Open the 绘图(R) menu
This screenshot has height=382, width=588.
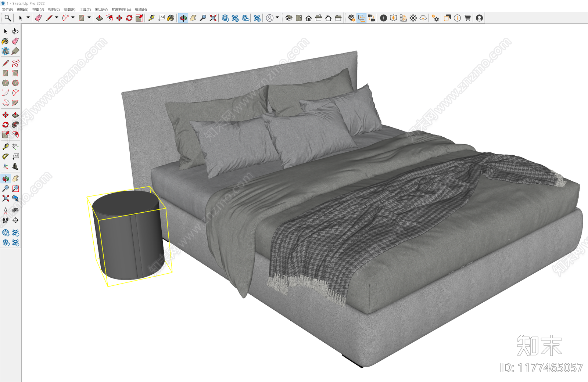pyautogui.click(x=69, y=10)
